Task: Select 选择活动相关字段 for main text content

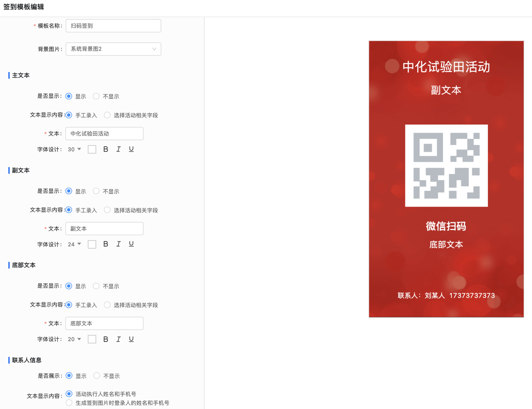Action: [x=107, y=115]
